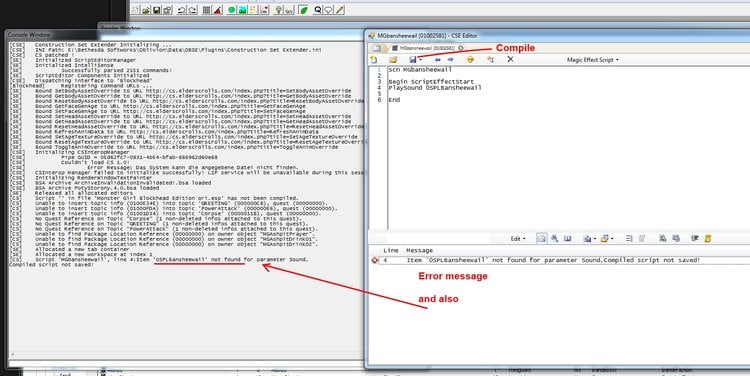
Task: Open script editor pencil icon in main toolbar
Action: click(340, 10)
